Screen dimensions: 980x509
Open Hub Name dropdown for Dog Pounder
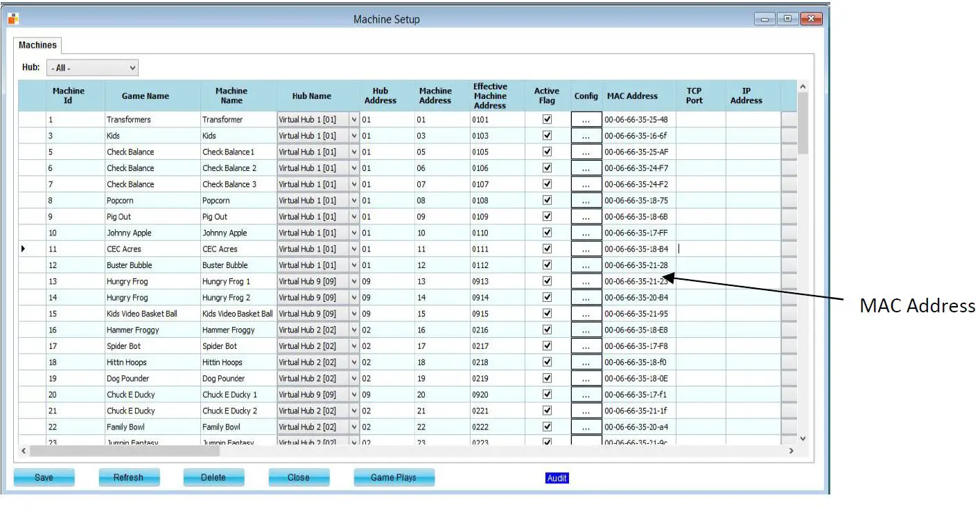(x=354, y=379)
